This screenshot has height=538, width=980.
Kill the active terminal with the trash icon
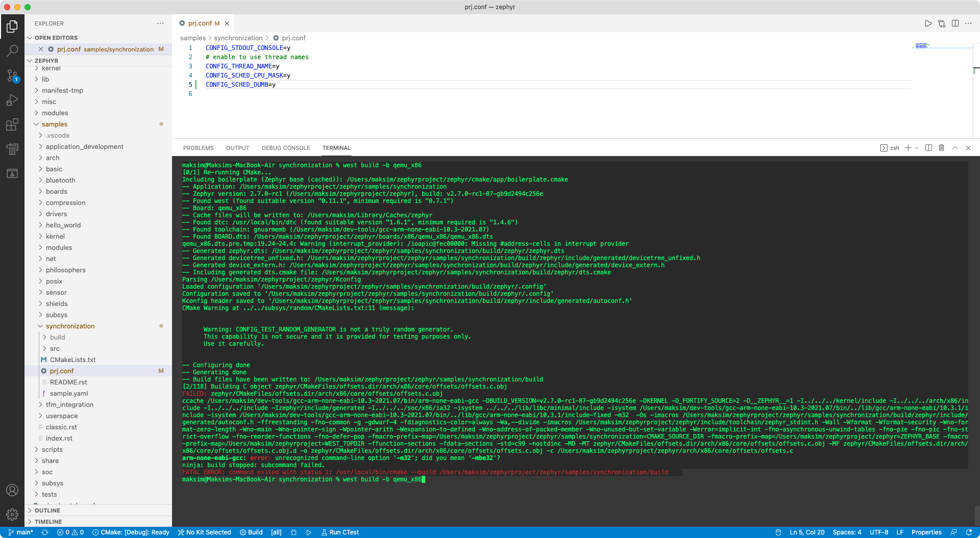[941, 148]
